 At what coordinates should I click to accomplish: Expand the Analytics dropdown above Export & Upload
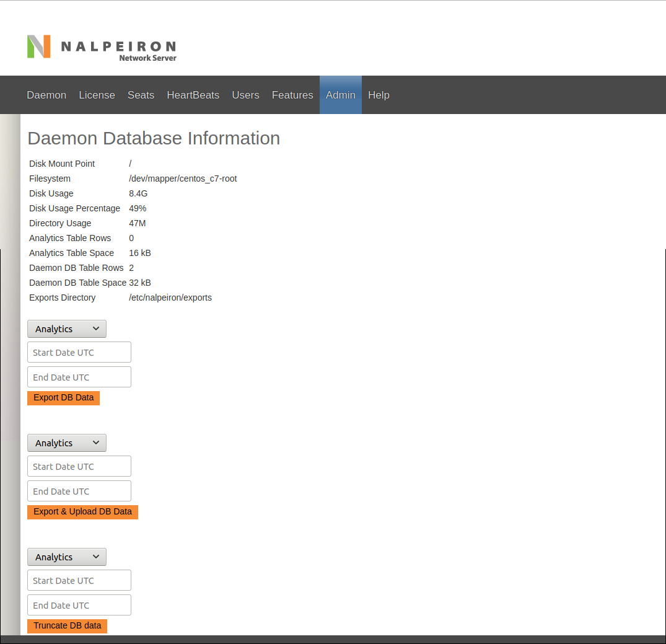coord(67,443)
